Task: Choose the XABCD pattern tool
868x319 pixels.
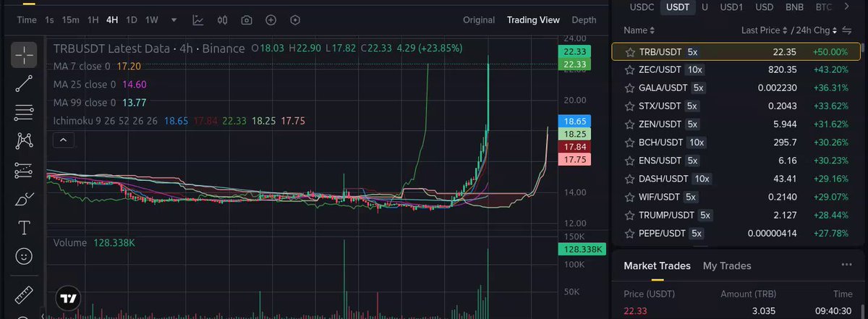Action: coord(23,141)
